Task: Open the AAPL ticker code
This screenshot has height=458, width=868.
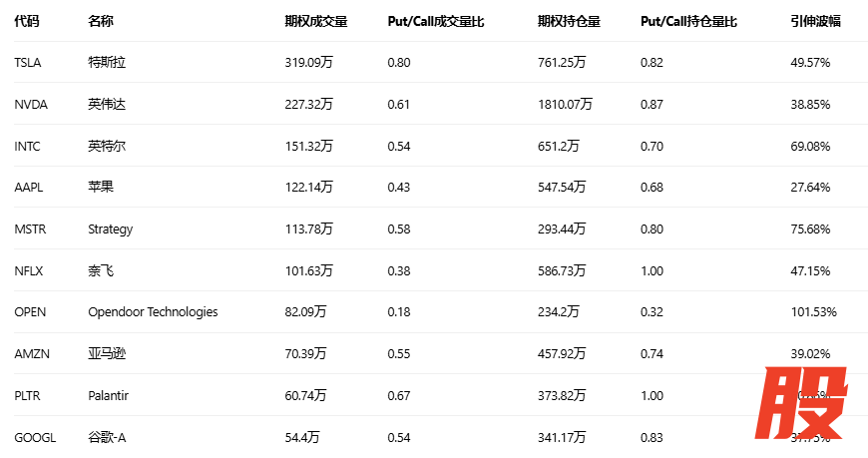Action: (x=29, y=188)
